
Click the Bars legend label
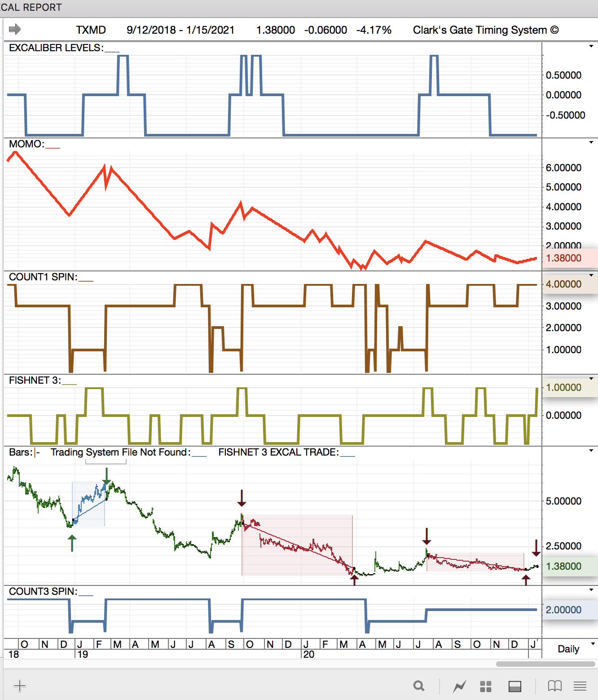click(x=21, y=452)
